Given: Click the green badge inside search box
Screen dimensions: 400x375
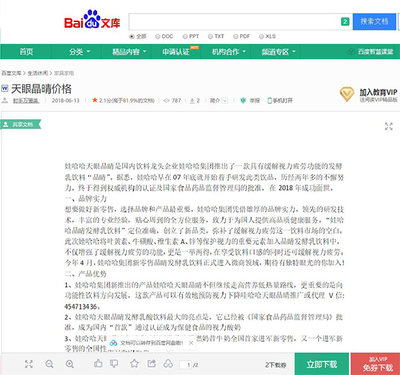Looking at the screenshot, I should pos(345,22).
